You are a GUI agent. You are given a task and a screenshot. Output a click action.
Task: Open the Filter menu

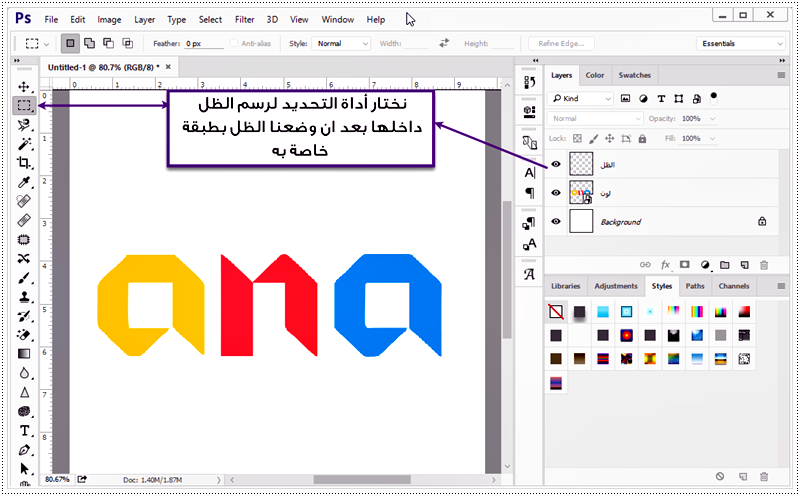244,19
